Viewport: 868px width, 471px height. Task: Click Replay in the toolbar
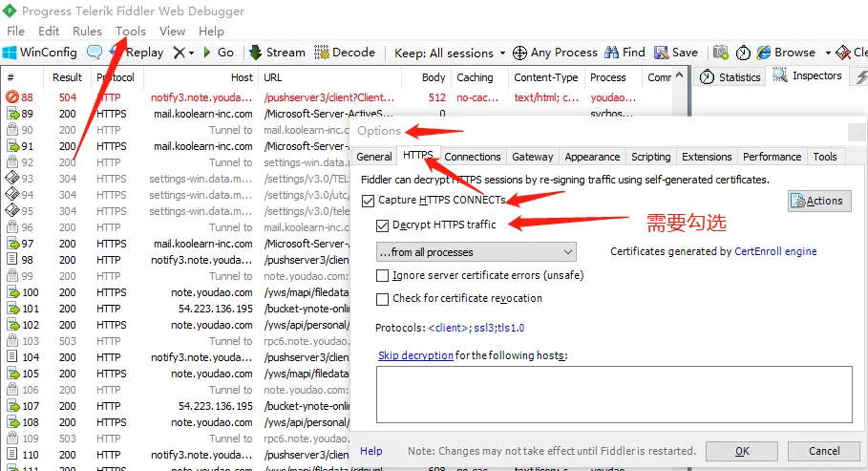(138, 53)
